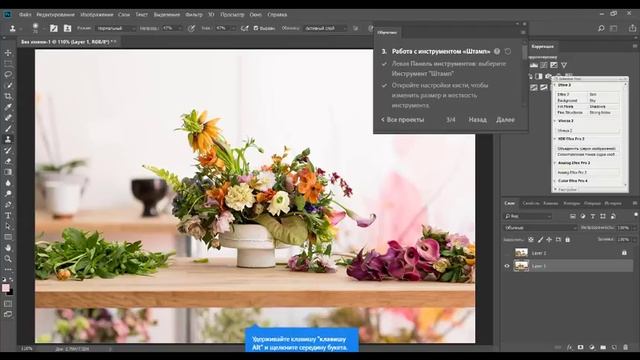
Task: Open the Изображение menu
Action: click(97, 14)
